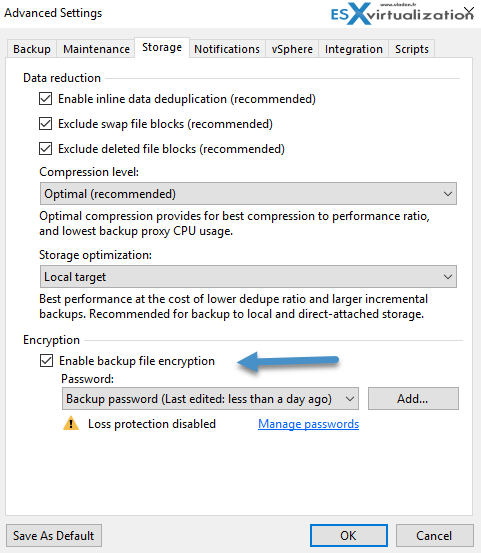Toggle Exclude swap file blocks checkbox

tap(45, 124)
